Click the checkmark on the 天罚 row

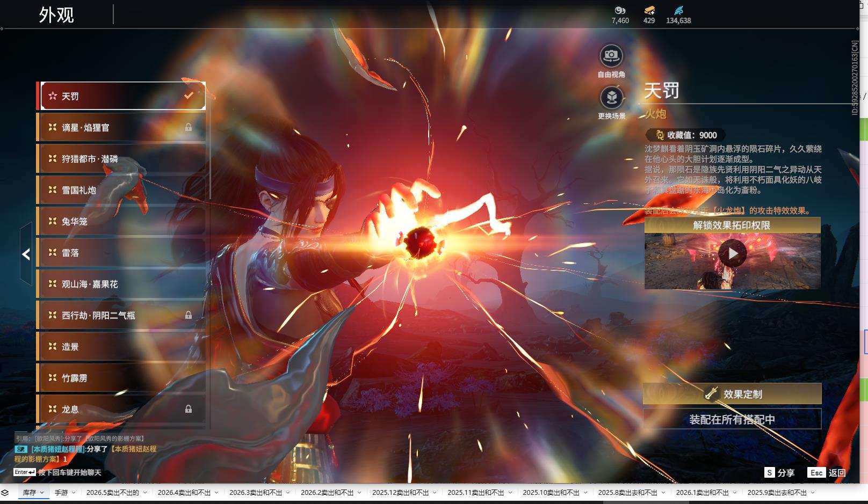pyautogui.click(x=189, y=96)
